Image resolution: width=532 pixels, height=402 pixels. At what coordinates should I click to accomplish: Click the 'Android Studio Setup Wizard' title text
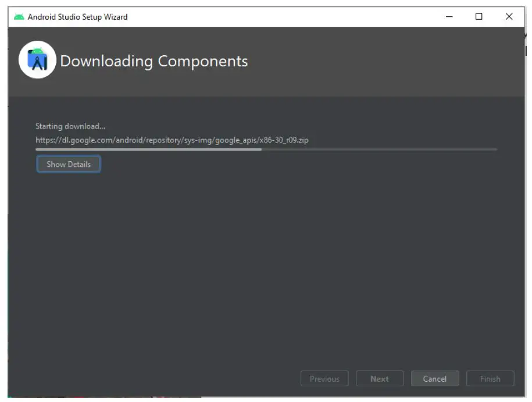(x=78, y=17)
